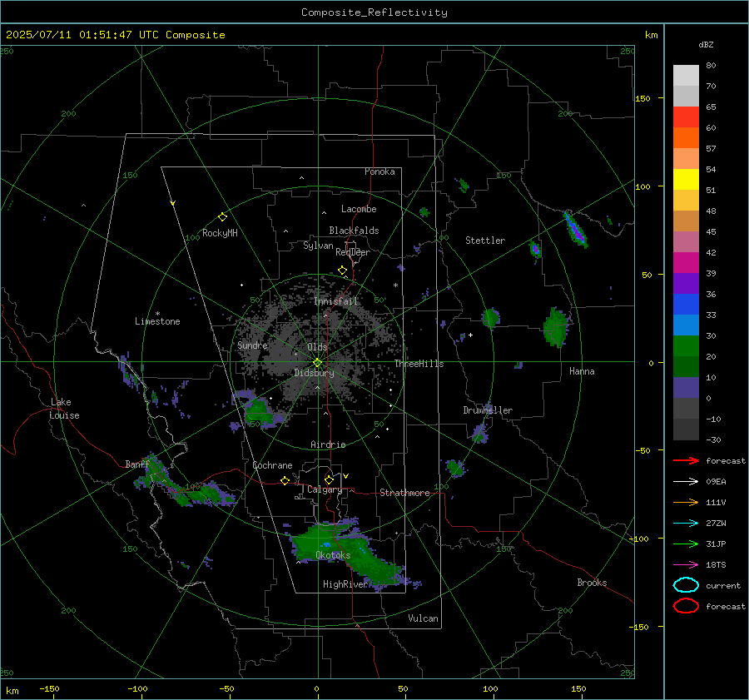This screenshot has height=700, width=749.
Task: Click the slate purple swatch below 10 dBZ
Action: [x=686, y=388]
